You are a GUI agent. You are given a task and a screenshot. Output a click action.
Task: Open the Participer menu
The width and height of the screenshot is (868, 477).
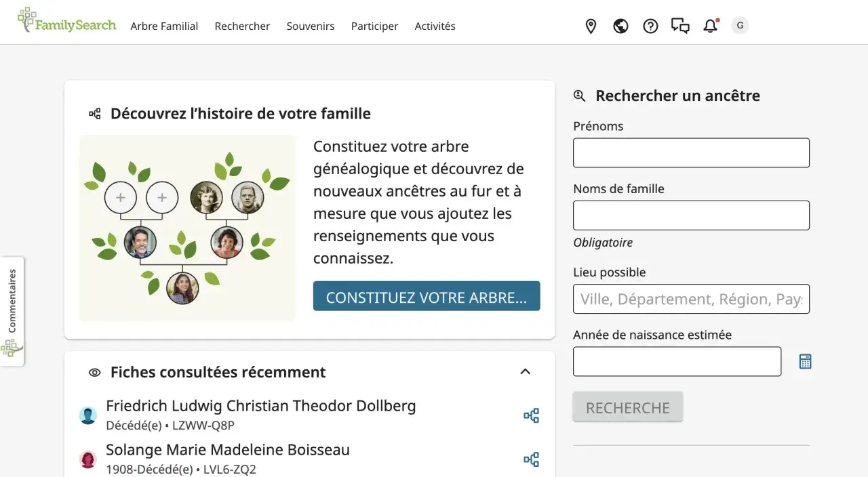click(x=374, y=26)
